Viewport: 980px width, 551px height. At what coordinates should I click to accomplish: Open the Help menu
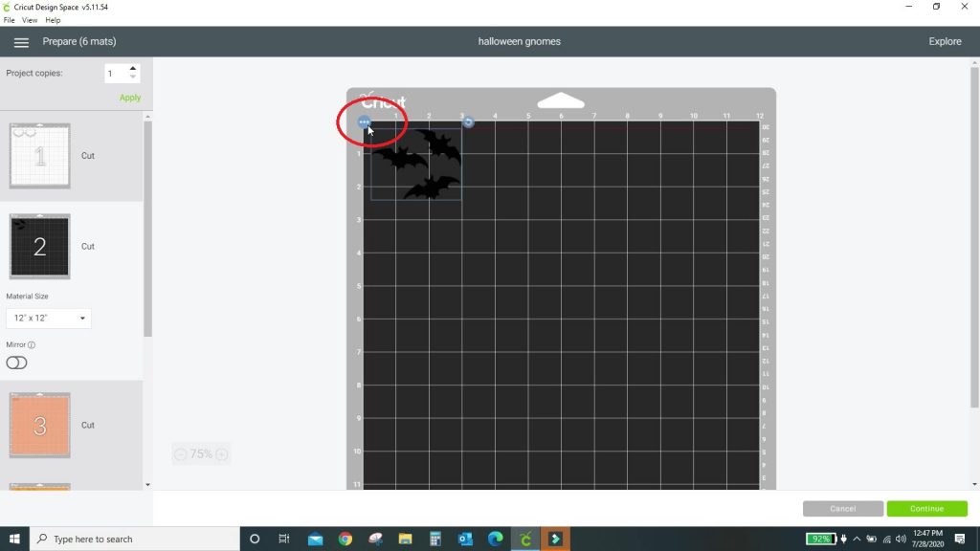pyautogui.click(x=53, y=20)
